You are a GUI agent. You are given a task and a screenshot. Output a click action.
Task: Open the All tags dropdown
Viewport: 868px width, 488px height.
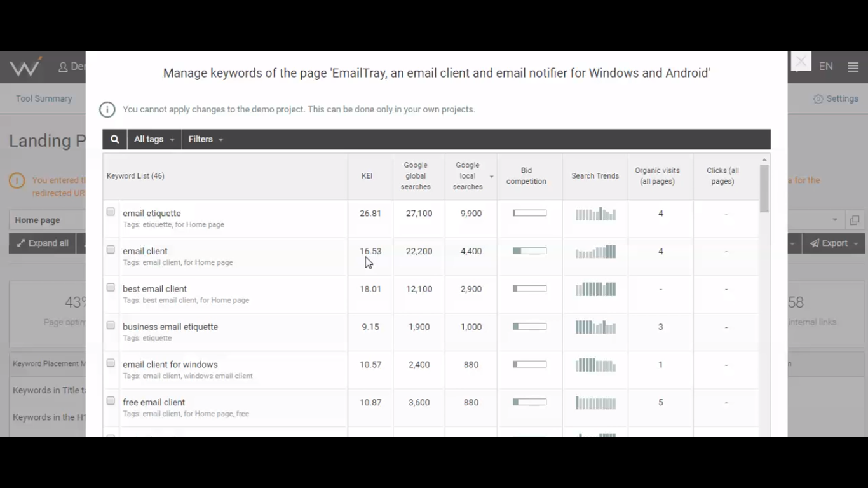[154, 139]
